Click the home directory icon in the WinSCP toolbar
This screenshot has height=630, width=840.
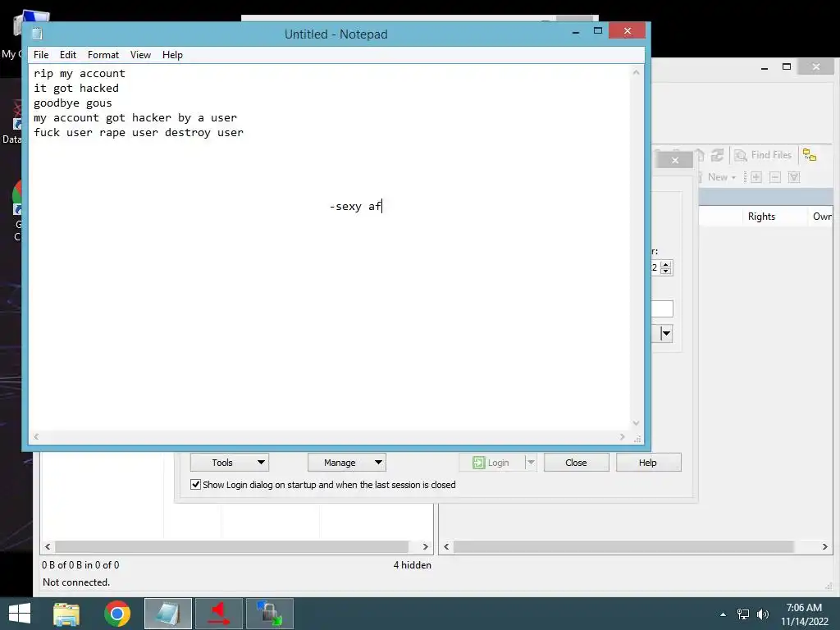[701, 155]
